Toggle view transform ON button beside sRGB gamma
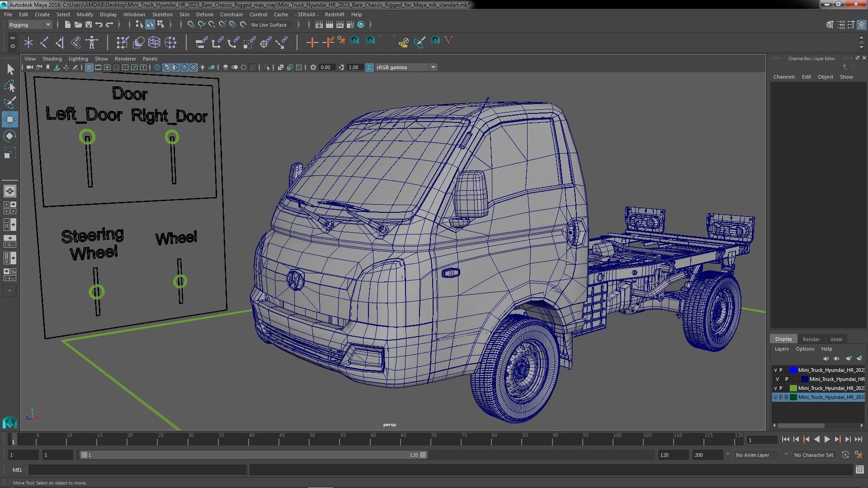 pyautogui.click(x=369, y=67)
